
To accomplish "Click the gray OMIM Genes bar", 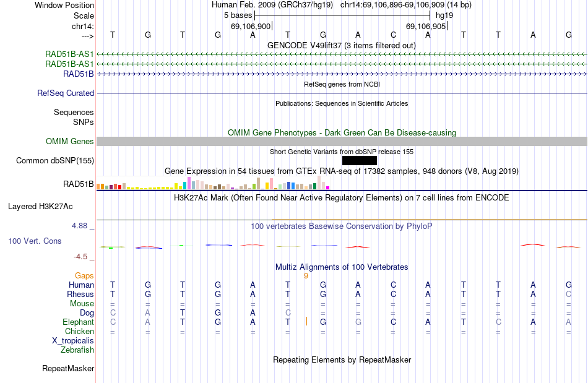I will [342, 141].
